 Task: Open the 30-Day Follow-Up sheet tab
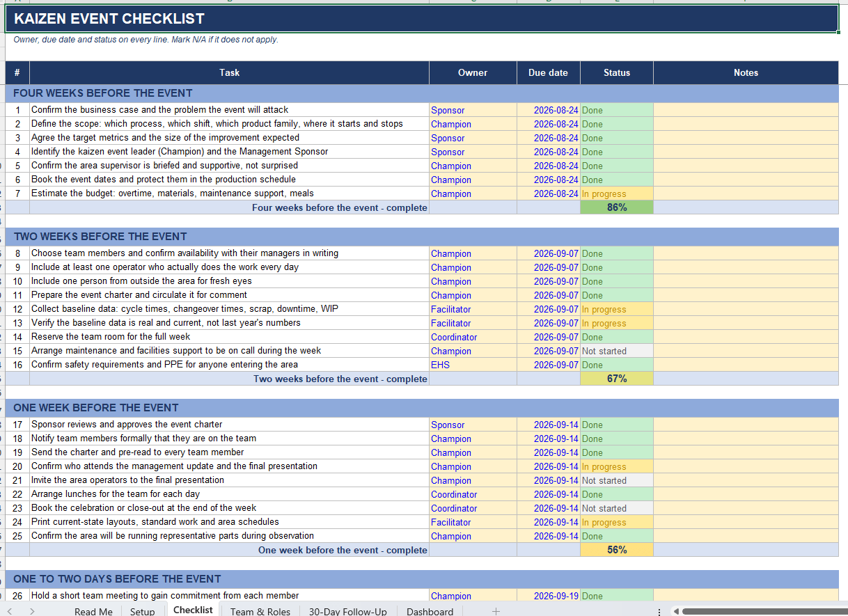(x=348, y=611)
